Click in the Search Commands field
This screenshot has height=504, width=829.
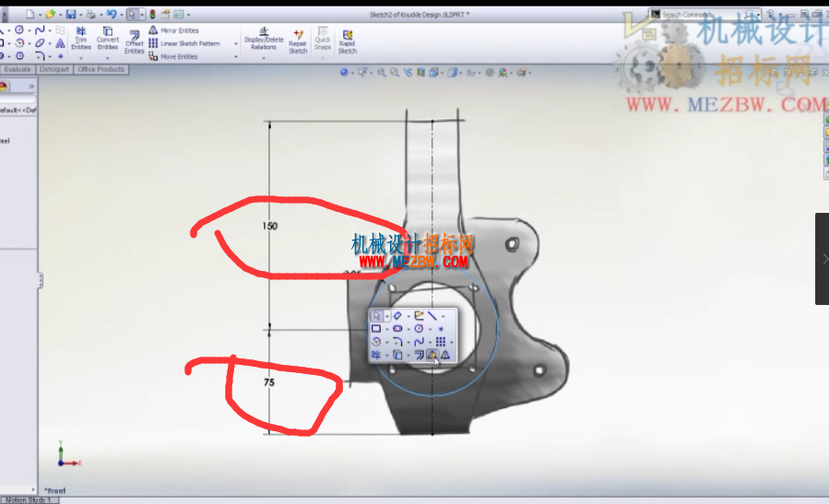[x=702, y=14]
